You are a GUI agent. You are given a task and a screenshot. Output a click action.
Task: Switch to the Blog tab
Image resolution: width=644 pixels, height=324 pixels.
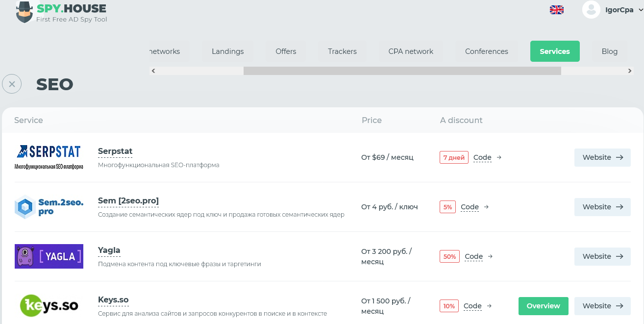click(x=610, y=51)
